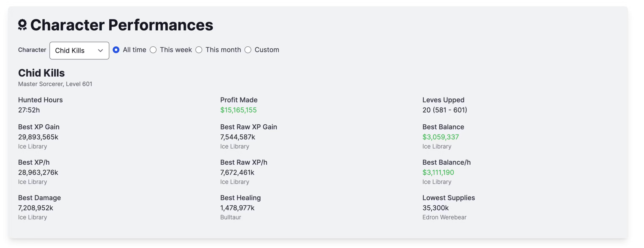The width and height of the screenshot is (644, 248).
Task: Click the Chid Kills character name heading
Action: (x=41, y=73)
